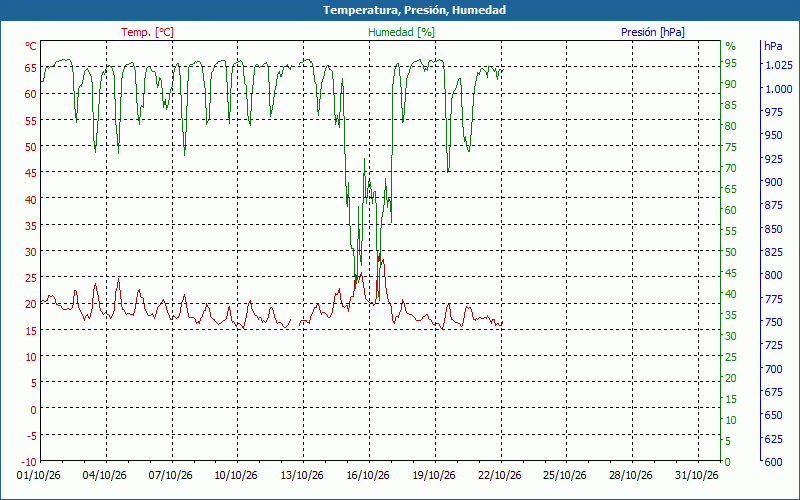This screenshot has height=500, width=800.
Task: Click the 01/10/26 date label
Action: 38,475
